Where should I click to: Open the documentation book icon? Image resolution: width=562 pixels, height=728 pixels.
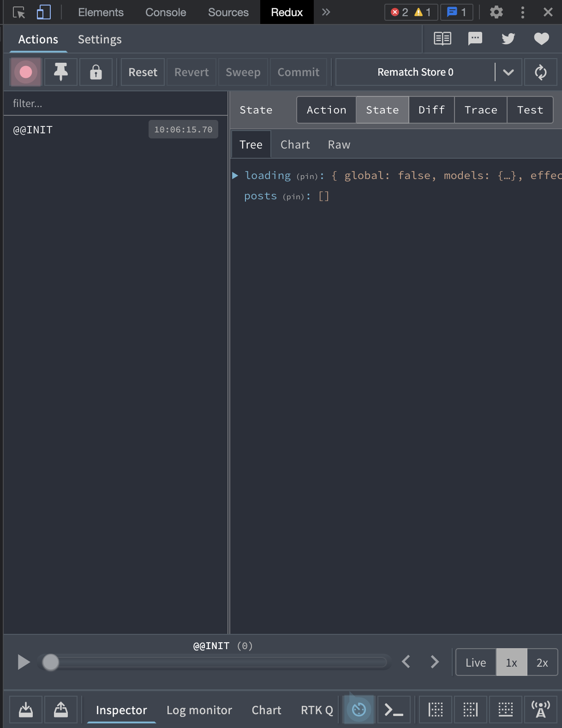(442, 39)
